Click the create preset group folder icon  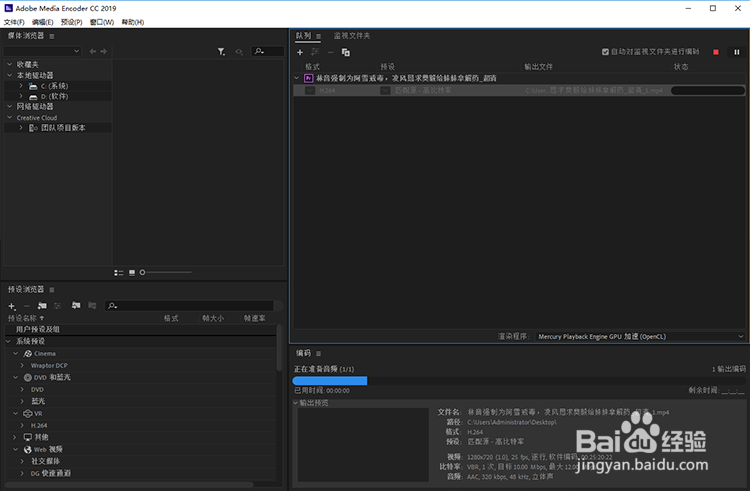(x=42, y=306)
